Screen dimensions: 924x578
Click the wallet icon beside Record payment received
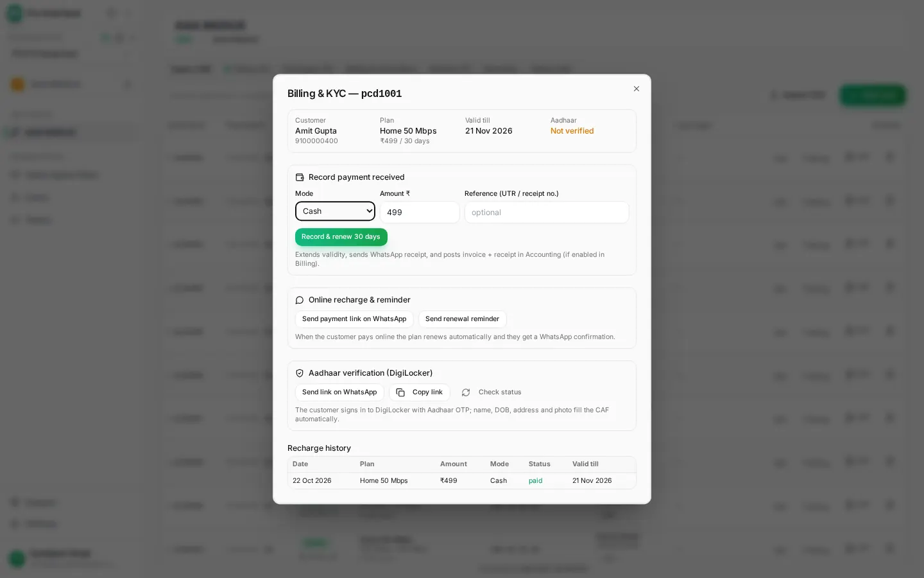tap(300, 177)
